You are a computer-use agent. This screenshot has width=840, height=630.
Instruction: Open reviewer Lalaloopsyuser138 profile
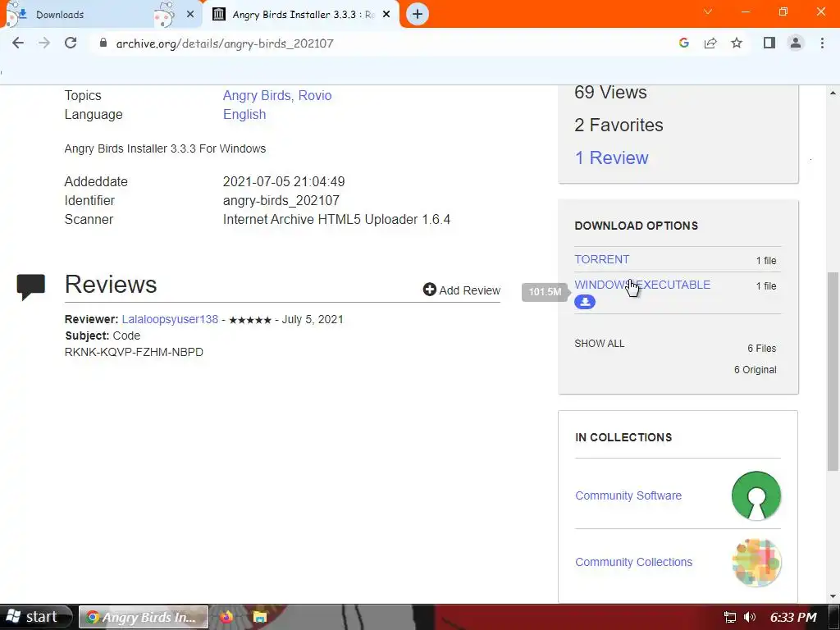tap(170, 319)
